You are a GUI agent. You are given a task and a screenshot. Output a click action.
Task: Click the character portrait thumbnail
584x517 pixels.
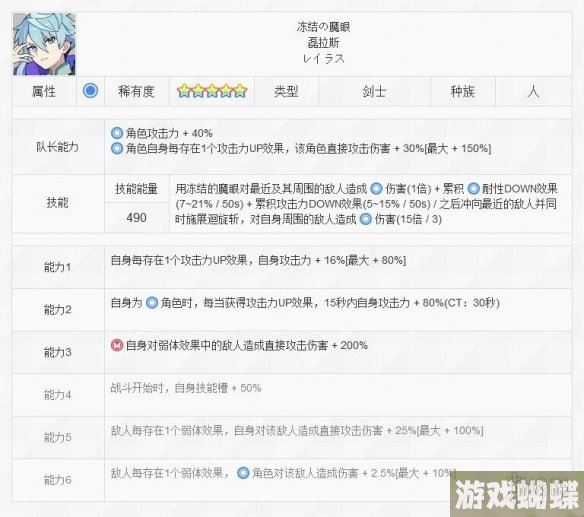44,44
